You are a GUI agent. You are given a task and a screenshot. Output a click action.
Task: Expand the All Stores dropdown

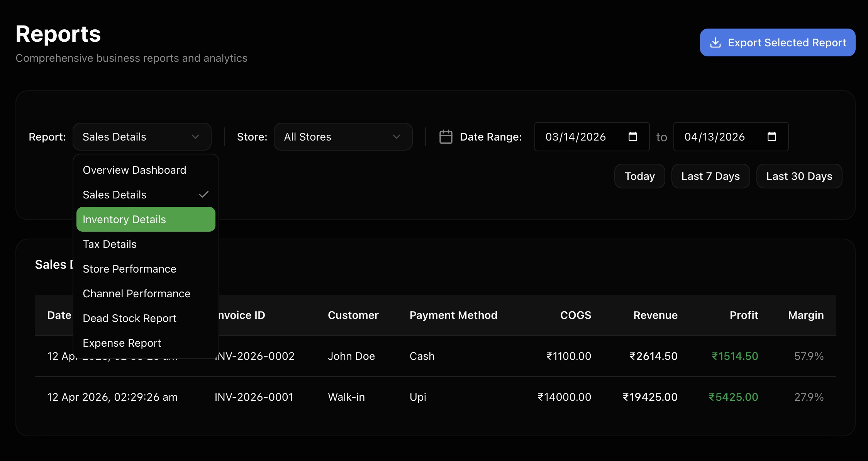click(x=343, y=137)
